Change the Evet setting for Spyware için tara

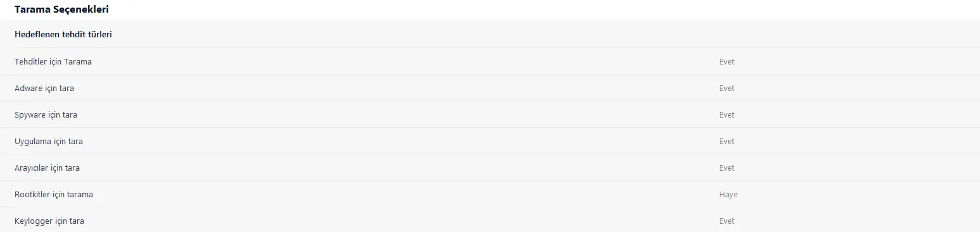[727, 114]
